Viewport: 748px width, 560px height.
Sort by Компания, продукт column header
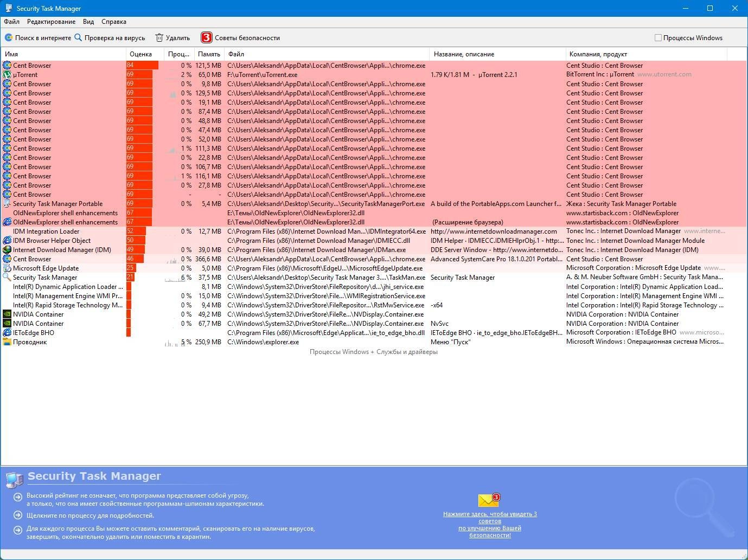647,54
